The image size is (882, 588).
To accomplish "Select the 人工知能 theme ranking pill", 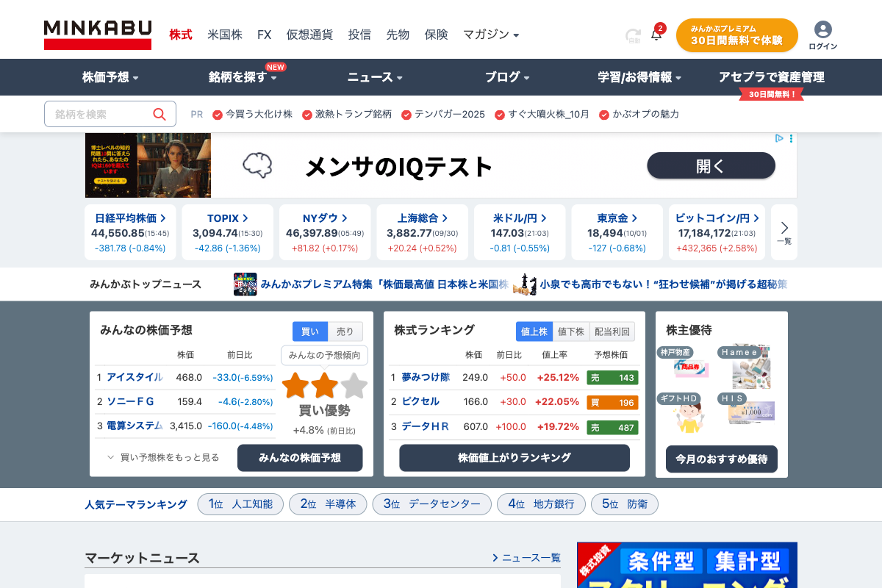I will 240,504.
